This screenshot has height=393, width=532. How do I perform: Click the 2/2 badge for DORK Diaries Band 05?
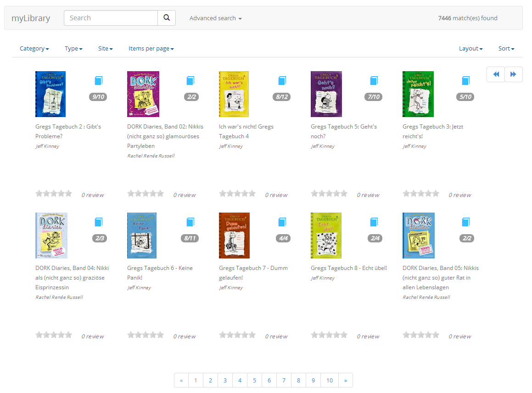pos(466,238)
